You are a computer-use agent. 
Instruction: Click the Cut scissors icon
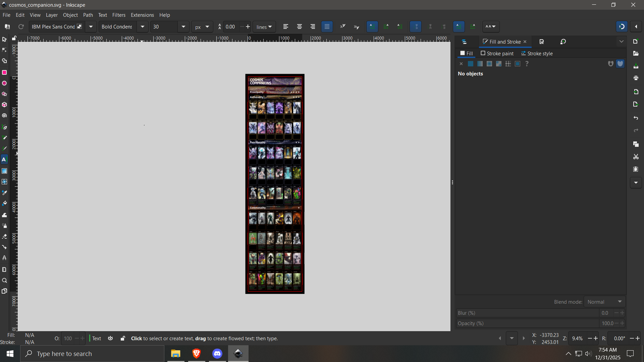click(636, 157)
